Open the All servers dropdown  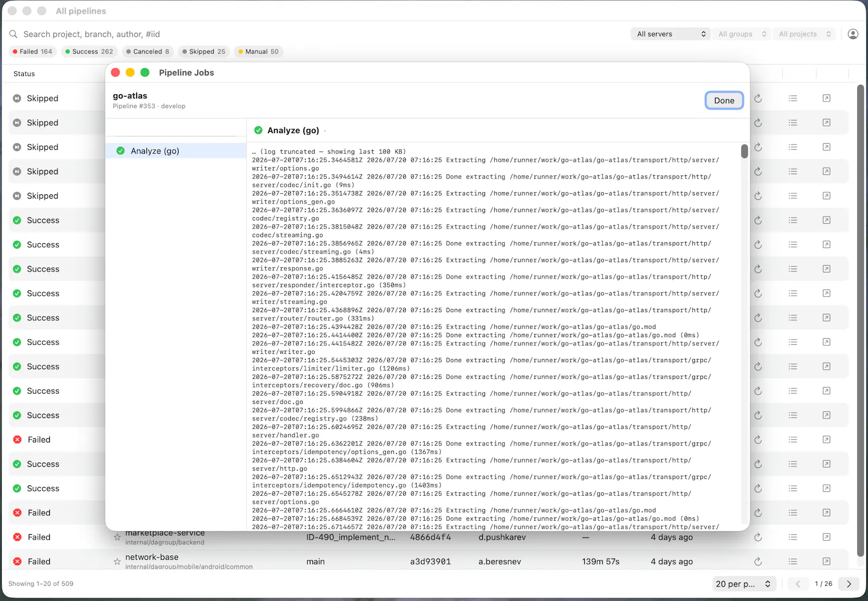coord(671,34)
